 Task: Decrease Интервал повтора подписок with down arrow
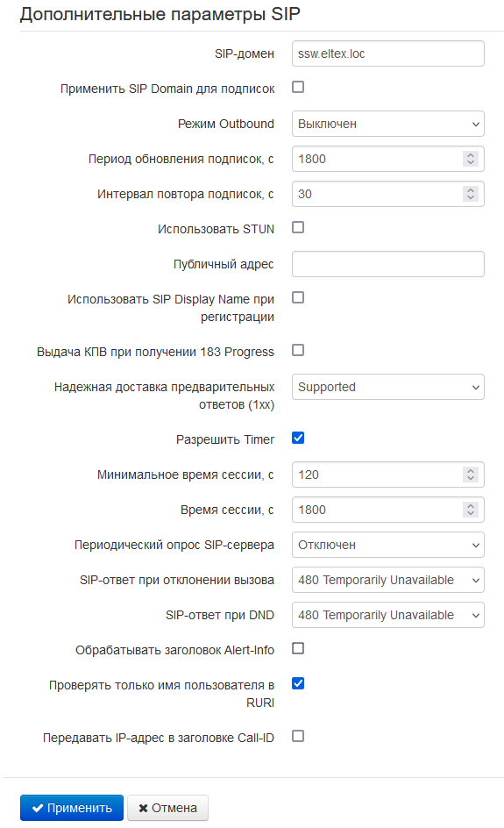point(471,198)
